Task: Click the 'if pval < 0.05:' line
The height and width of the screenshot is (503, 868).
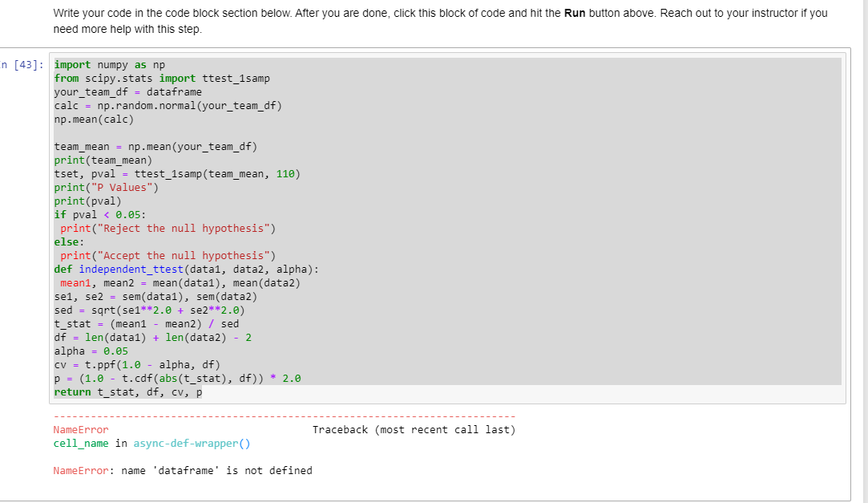Action: click(100, 214)
